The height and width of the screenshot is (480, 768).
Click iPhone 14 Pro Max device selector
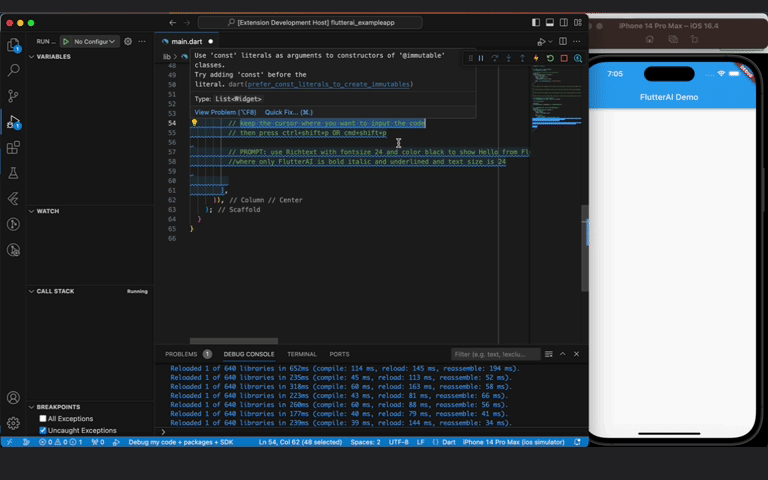pos(513,442)
